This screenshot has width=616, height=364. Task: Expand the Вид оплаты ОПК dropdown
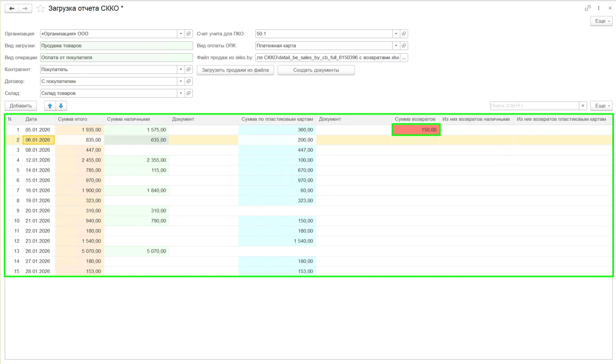pyautogui.click(x=396, y=46)
